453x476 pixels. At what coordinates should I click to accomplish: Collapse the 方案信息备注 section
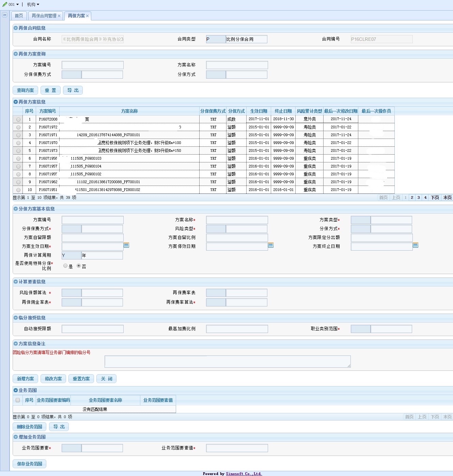(x=16, y=344)
